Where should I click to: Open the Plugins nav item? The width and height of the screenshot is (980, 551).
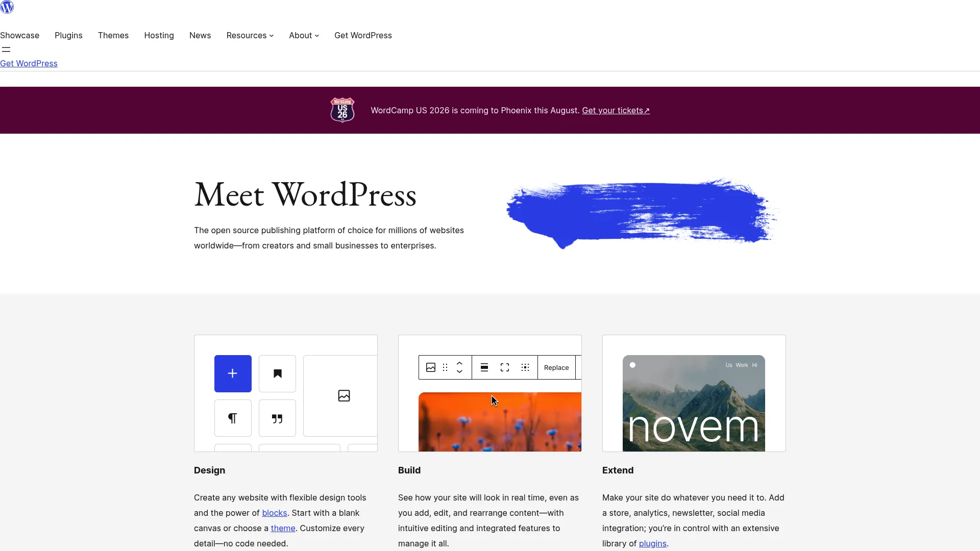(68, 35)
